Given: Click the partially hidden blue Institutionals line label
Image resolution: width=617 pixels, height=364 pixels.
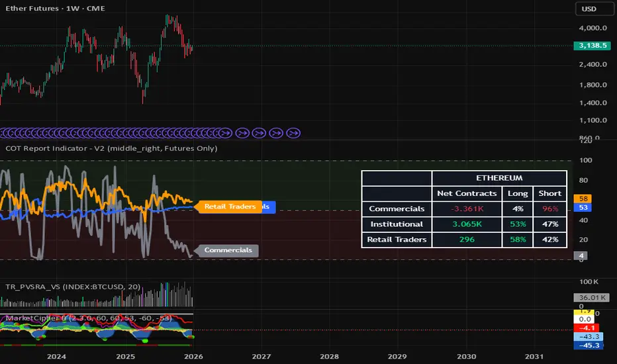Looking at the screenshot, I should [x=269, y=206].
